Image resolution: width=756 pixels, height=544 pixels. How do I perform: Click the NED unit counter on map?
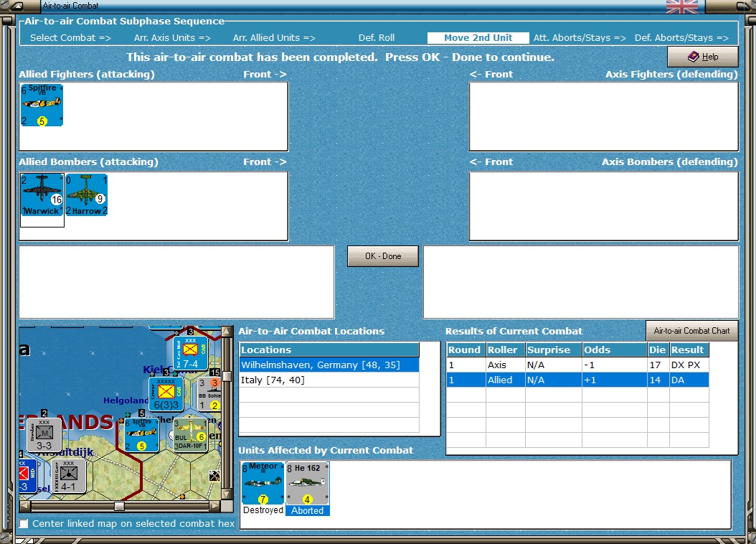pyautogui.click(x=27, y=476)
